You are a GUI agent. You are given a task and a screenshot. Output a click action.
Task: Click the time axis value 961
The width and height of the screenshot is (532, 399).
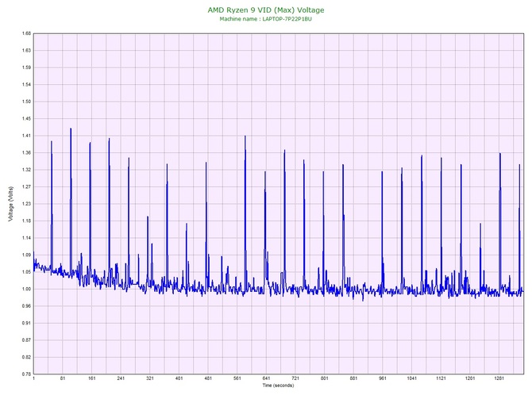(383, 378)
